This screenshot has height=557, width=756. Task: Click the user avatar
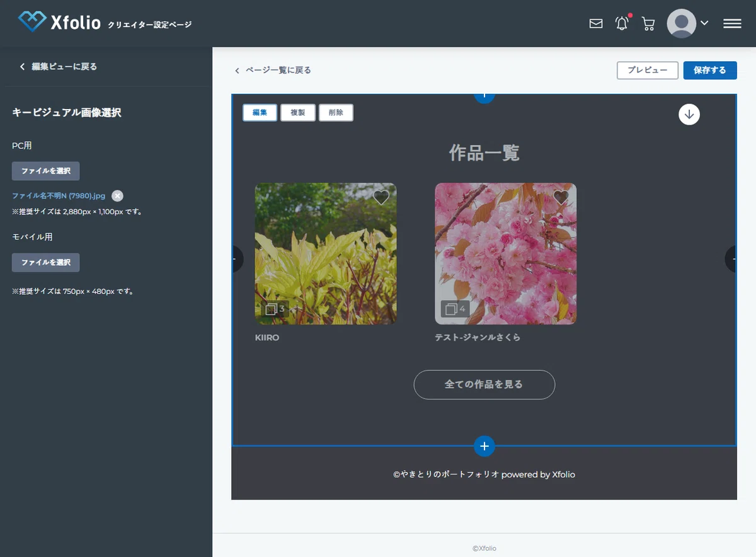pos(681,24)
